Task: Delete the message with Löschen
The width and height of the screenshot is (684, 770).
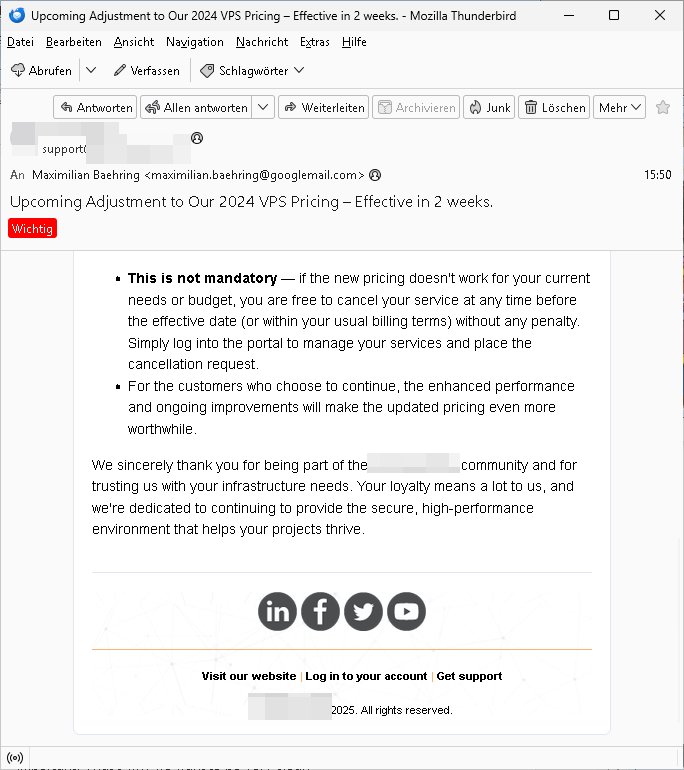Action: [555, 108]
